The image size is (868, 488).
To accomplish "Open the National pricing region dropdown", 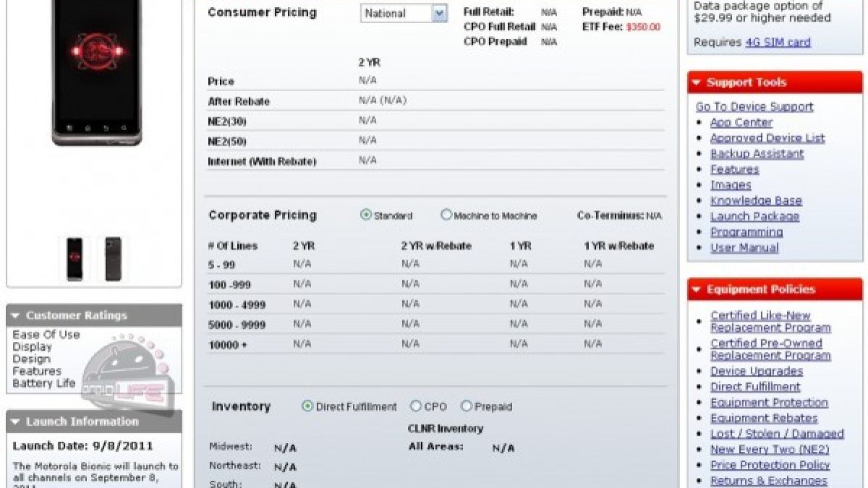I will [439, 13].
